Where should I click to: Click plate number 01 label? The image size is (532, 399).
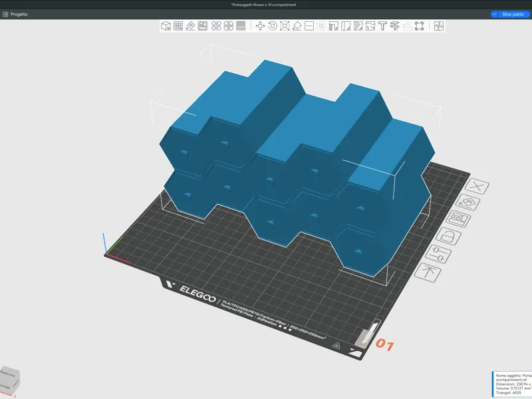point(384,344)
